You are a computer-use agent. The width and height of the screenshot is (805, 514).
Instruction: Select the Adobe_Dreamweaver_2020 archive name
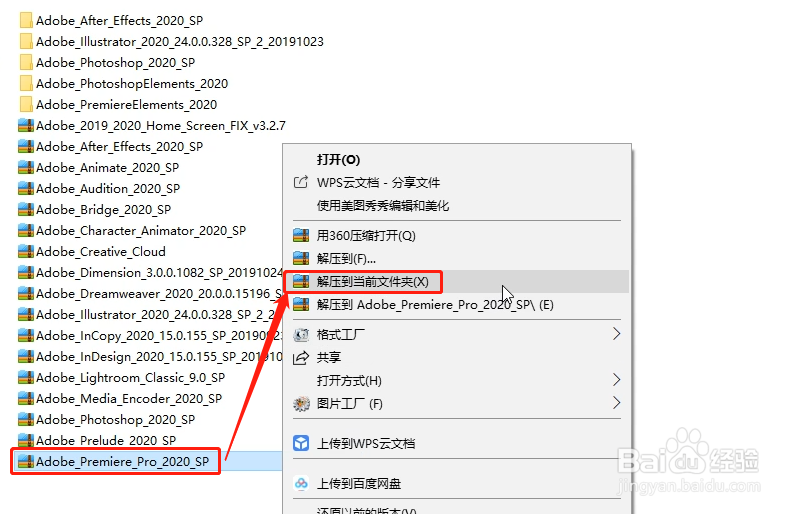pyautogui.click(x=159, y=294)
